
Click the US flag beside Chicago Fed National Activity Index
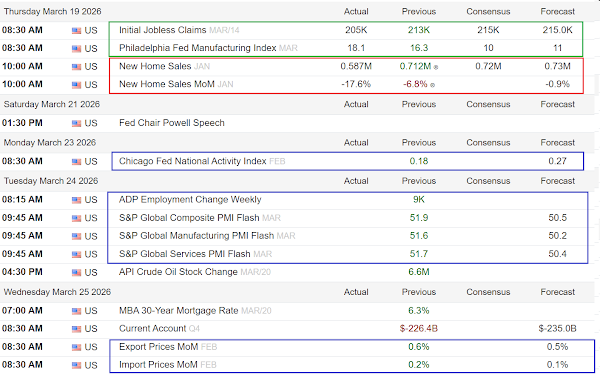pyautogui.click(x=77, y=161)
